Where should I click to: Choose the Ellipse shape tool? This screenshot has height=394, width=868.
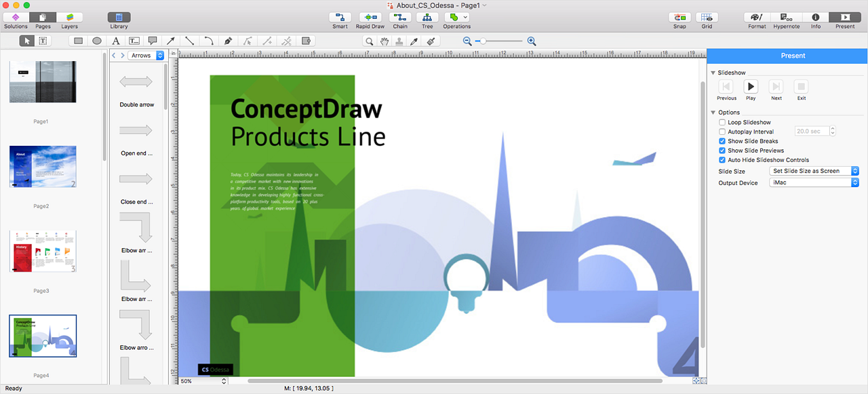click(97, 41)
